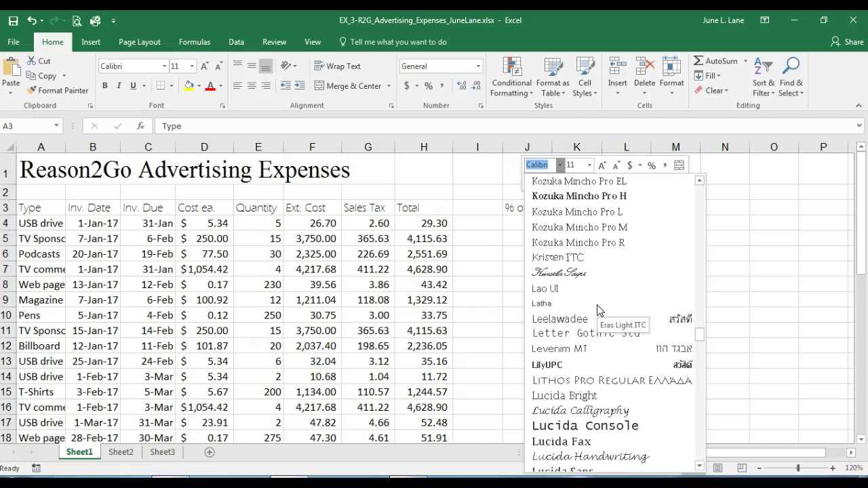
Task: Click the Increase Indent icon
Action: pos(300,86)
